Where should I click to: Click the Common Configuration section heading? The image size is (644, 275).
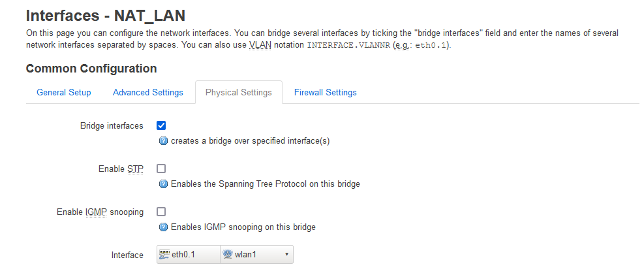click(x=91, y=68)
